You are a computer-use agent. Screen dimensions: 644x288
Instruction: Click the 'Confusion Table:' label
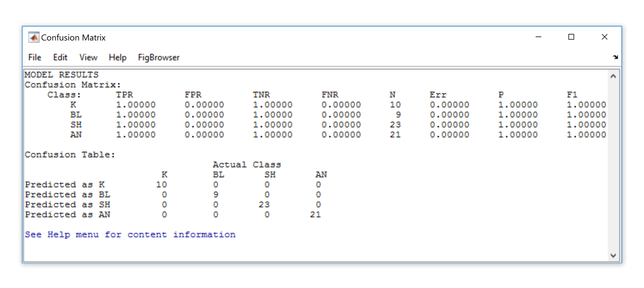70,155
